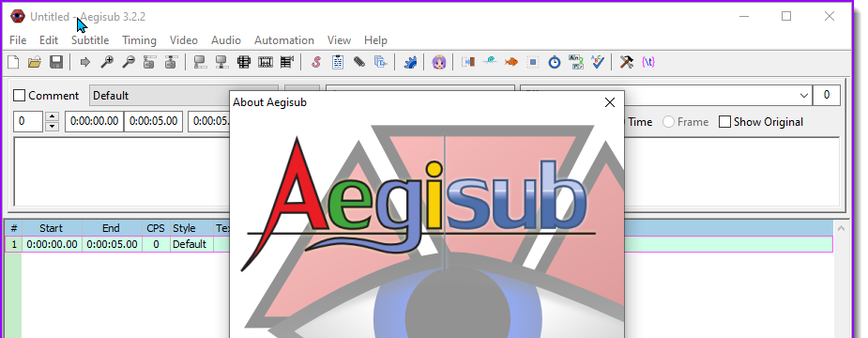
Task: Select the Frame radio button
Action: pos(669,122)
